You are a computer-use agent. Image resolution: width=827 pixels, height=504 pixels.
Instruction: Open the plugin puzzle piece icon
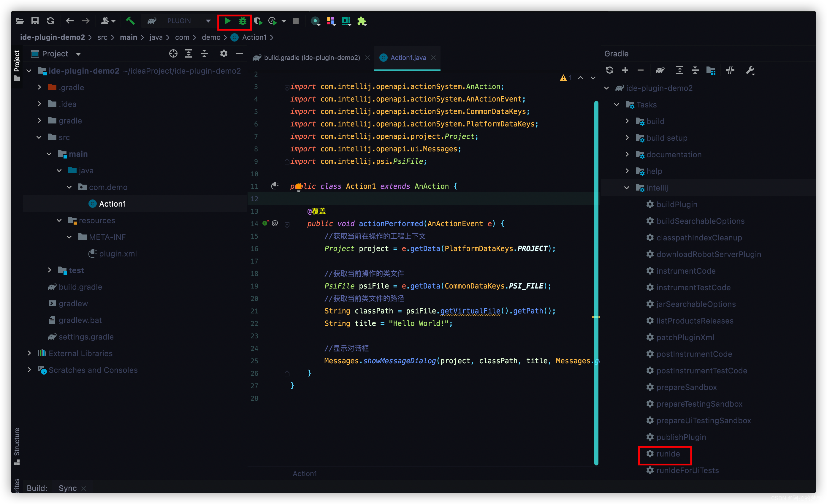362,21
